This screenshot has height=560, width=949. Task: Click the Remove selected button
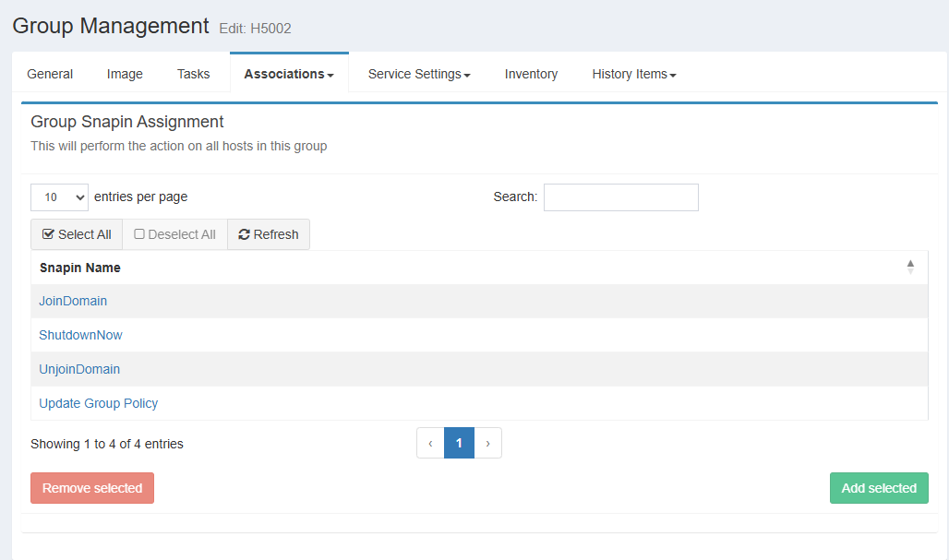pos(92,488)
